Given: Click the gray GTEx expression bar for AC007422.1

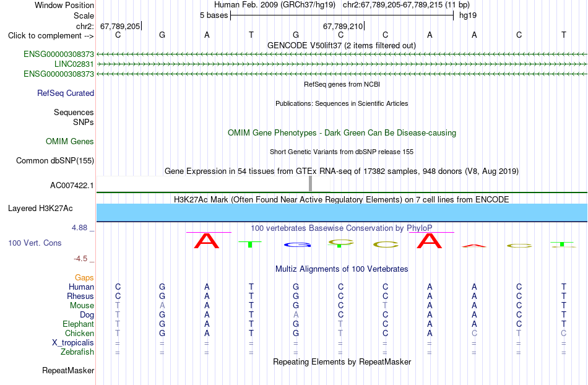Looking at the screenshot, I should pos(310,184).
